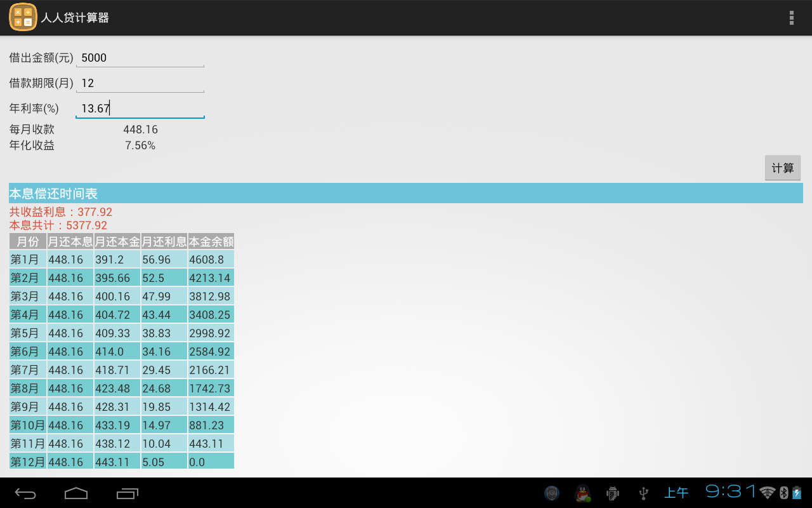This screenshot has width=812, height=508.
Task: Click the 计算 calculate button
Action: click(x=783, y=168)
